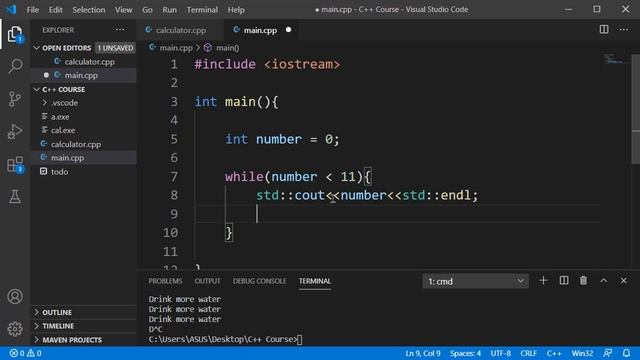The height and width of the screenshot is (360, 640).
Task: Select C++ language mode in status bar
Action: click(554, 353)
